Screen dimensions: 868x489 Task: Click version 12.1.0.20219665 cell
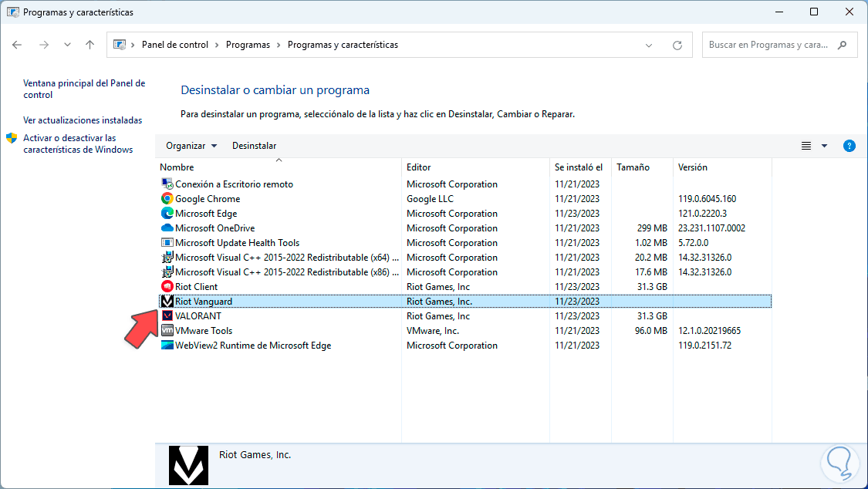(709, 331)
